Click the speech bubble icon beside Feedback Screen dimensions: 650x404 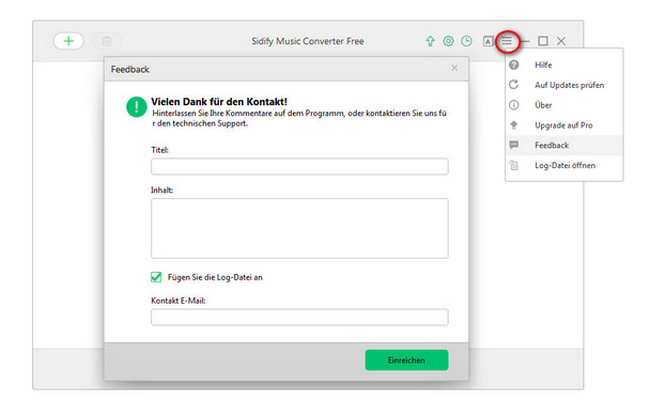[514, 145]
